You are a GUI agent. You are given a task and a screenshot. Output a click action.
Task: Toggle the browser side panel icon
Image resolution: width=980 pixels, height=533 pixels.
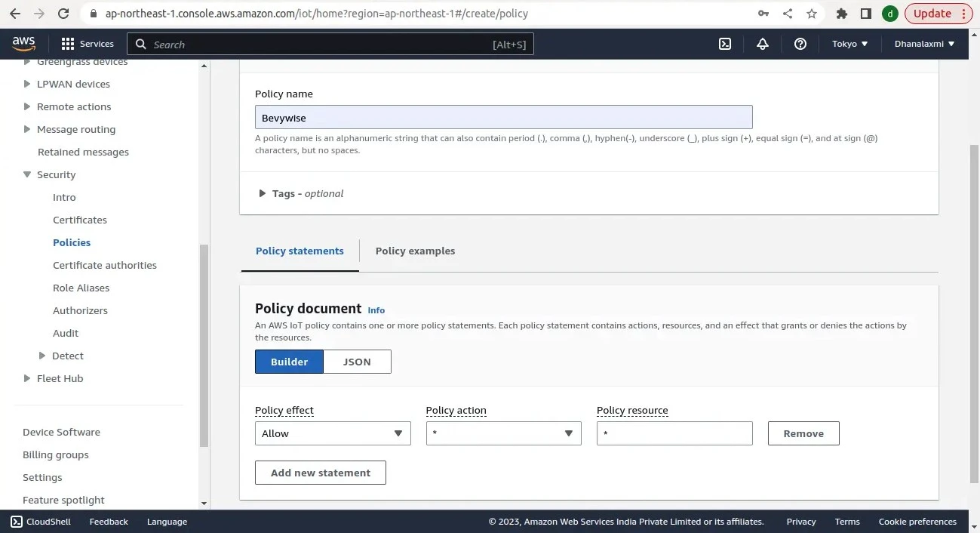(866, 14)
